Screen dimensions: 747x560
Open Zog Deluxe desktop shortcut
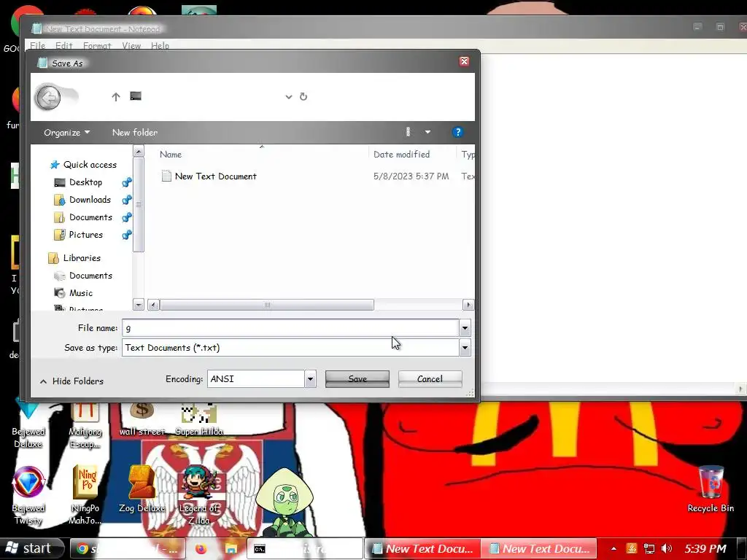pyautogui.click(x=142, y=489)
